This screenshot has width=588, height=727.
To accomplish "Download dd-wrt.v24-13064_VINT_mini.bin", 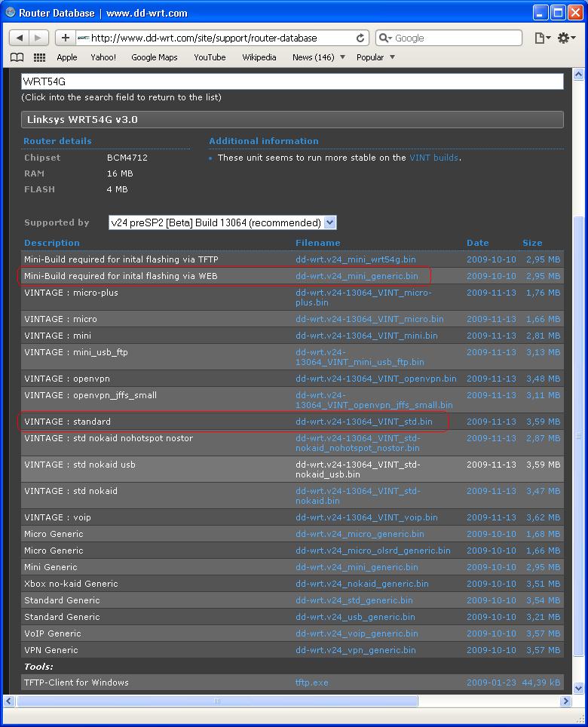I will tap(366, 336).
